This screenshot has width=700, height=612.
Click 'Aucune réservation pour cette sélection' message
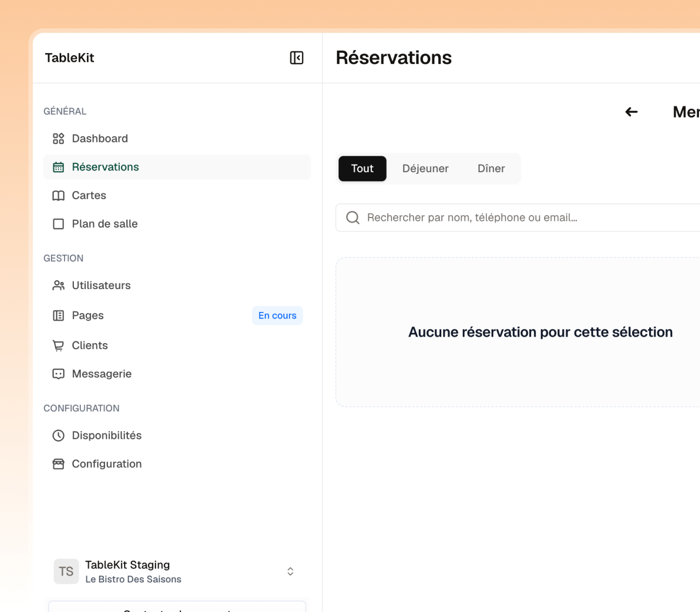[x=540, y=332]
